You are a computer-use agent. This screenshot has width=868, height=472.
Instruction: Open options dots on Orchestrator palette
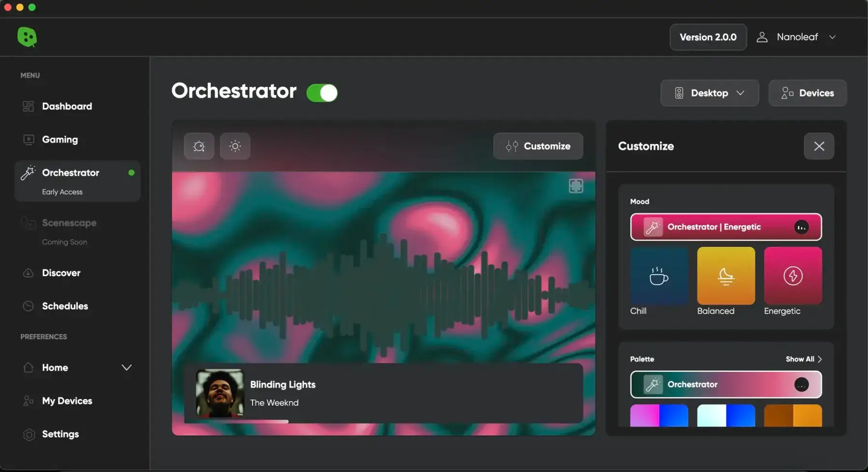point(801,385)
